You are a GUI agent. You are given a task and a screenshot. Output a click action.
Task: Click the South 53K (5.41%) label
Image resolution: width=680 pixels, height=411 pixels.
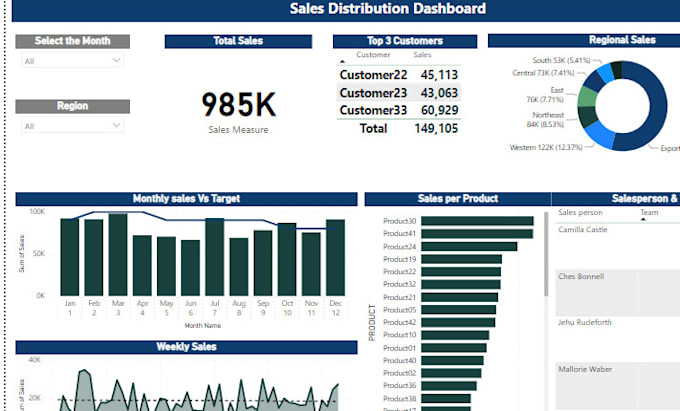click(x=561, y=60)
